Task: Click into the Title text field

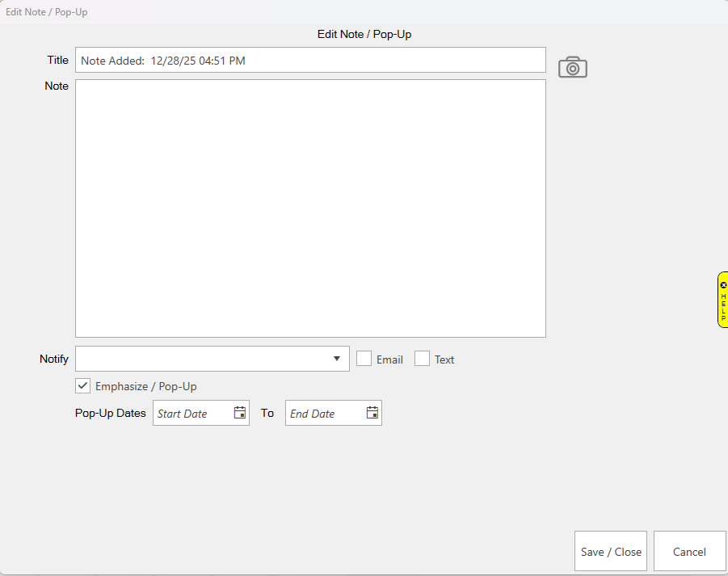Action: [x=310, y=60]
